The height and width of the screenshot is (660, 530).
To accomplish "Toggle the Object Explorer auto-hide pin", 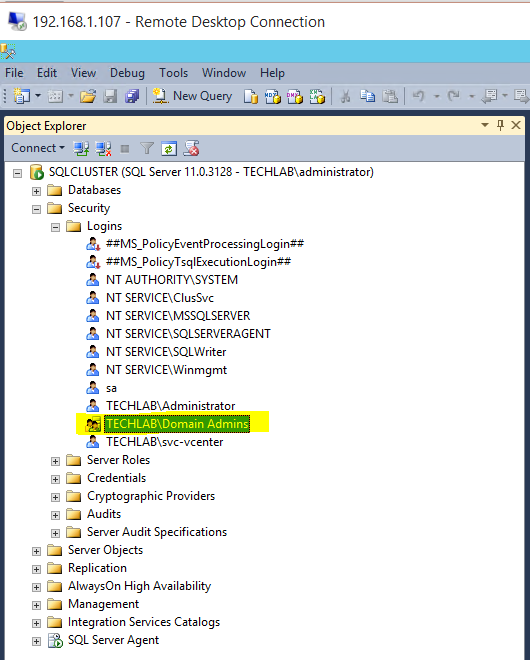I will point(500,125).
